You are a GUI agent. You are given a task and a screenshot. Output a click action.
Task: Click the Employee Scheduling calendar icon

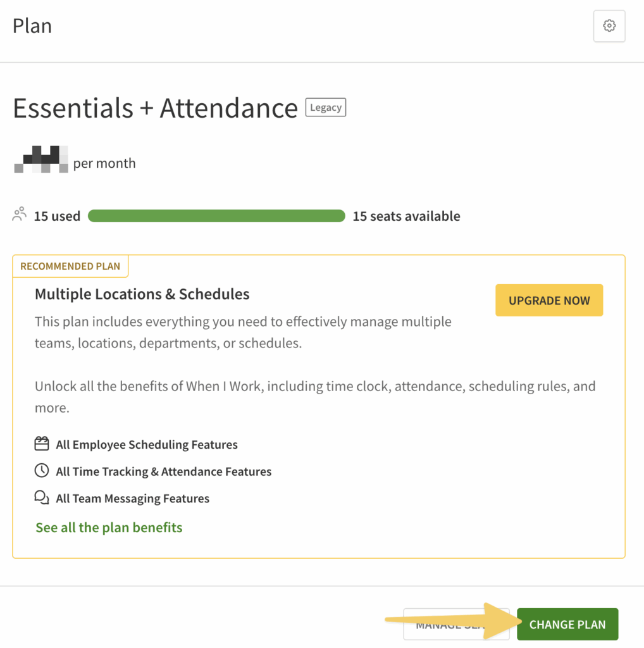click(42, 444)
